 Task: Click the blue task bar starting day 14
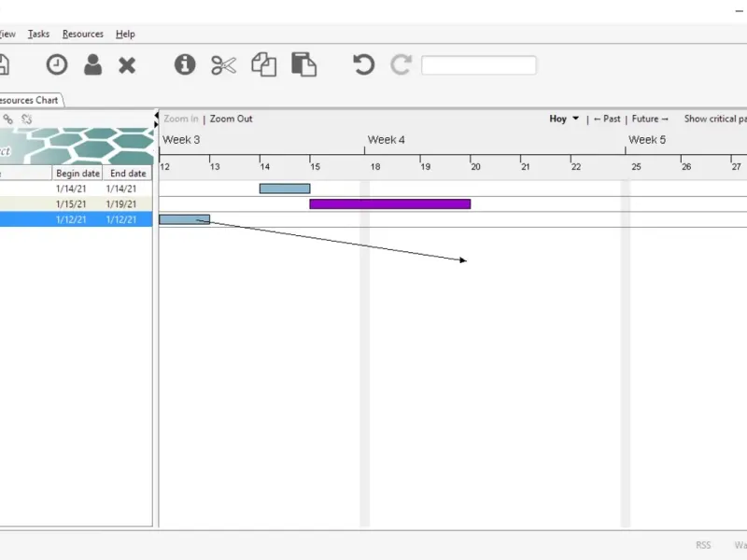click(285, 189)
